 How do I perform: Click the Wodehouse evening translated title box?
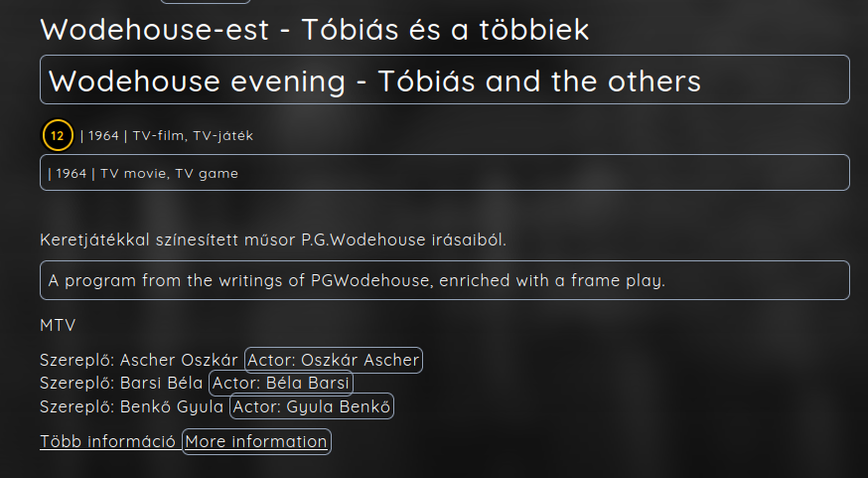pyautogui.click(x=445, y=80)
